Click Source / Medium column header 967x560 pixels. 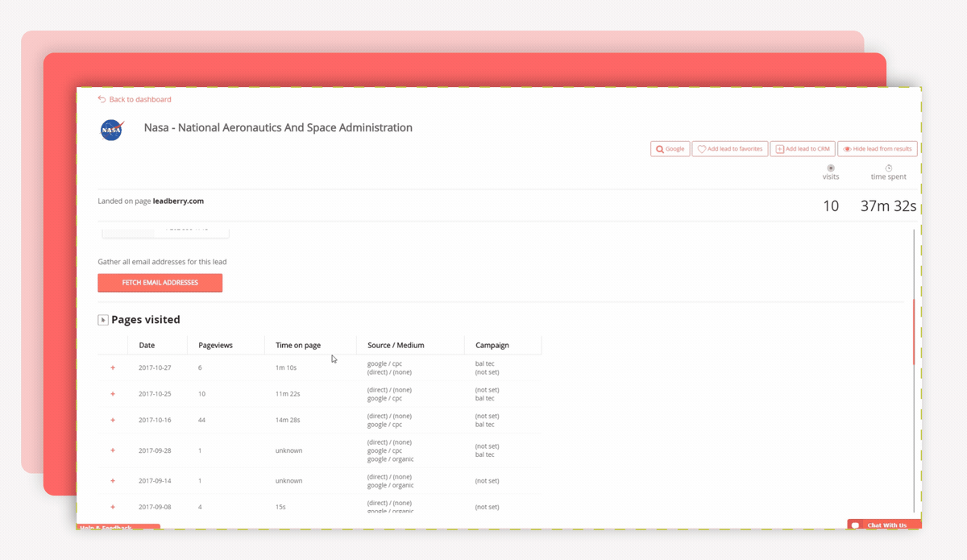coord(396,345)
